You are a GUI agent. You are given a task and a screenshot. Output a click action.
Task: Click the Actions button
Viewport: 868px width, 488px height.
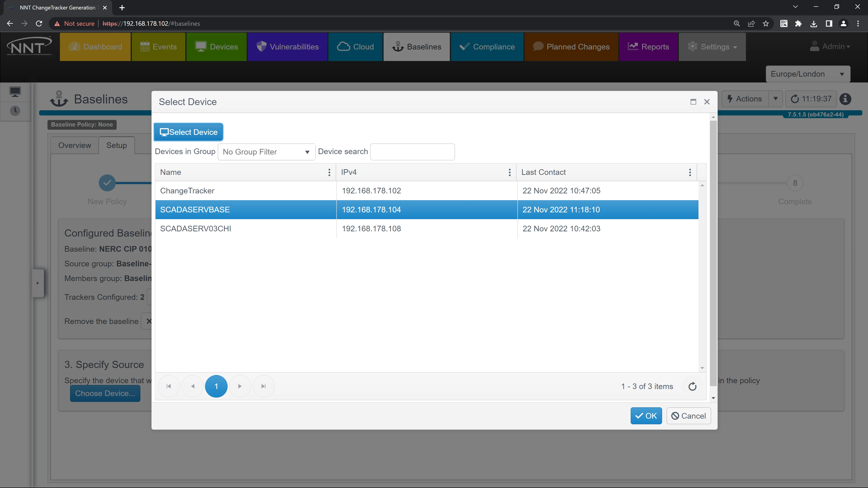[x=745, y=99]
